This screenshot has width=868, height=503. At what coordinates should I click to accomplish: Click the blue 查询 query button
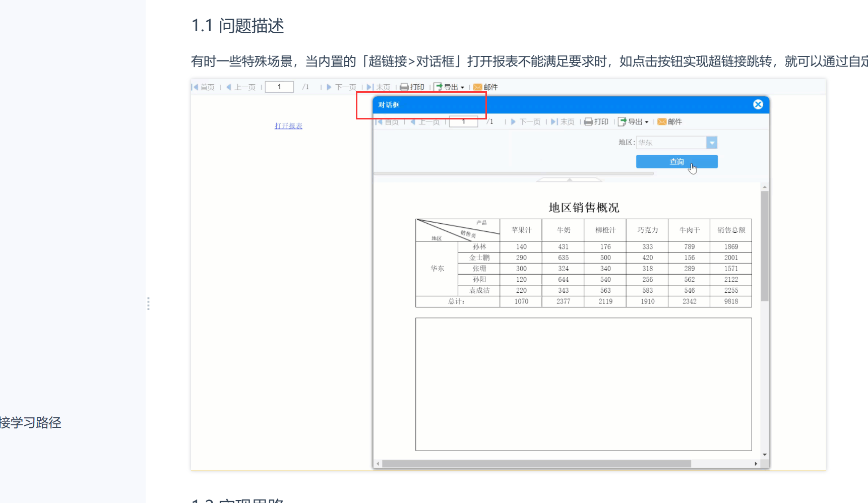tap(677, 162)
